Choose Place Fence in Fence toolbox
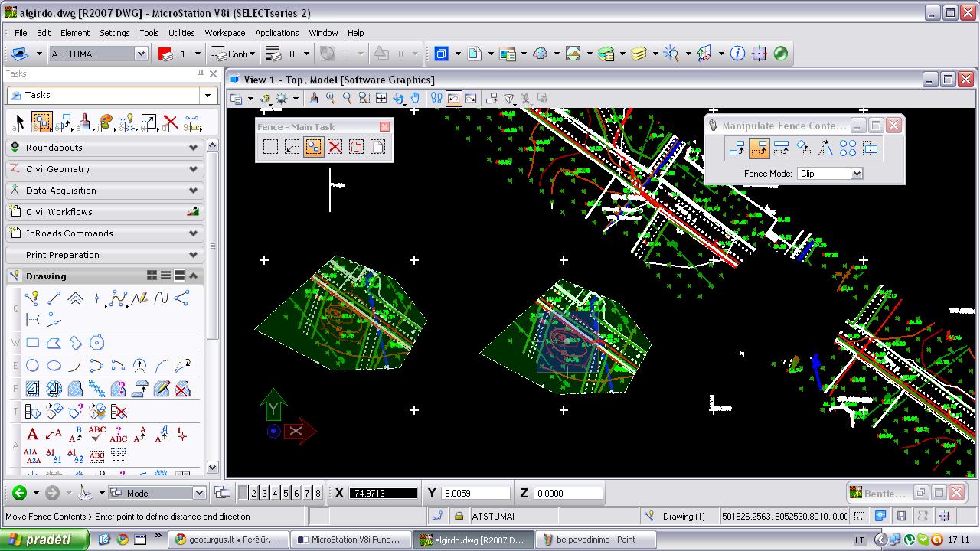 270,147
